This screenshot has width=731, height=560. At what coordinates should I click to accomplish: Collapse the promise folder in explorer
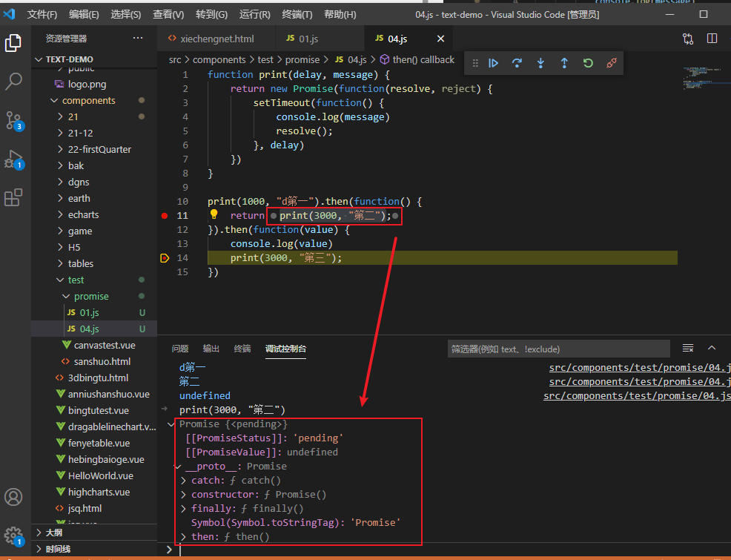click(x=90, y=296)
